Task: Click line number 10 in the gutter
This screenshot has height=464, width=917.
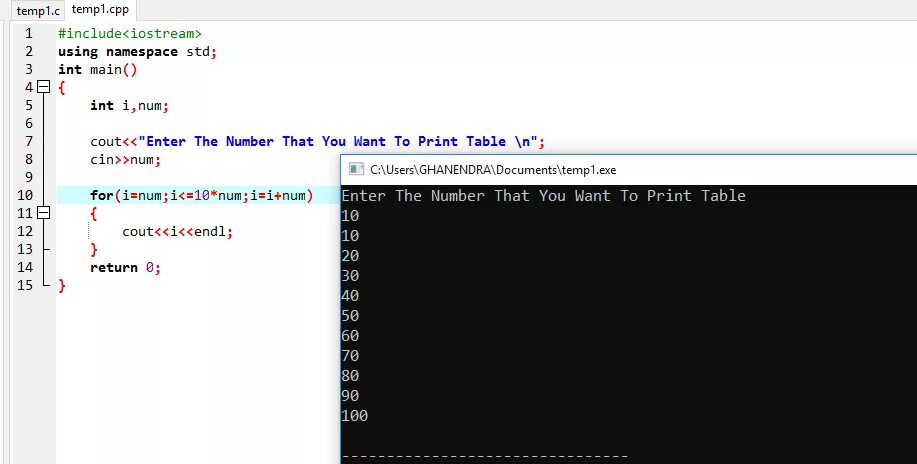Action: [x=26, y=195]
